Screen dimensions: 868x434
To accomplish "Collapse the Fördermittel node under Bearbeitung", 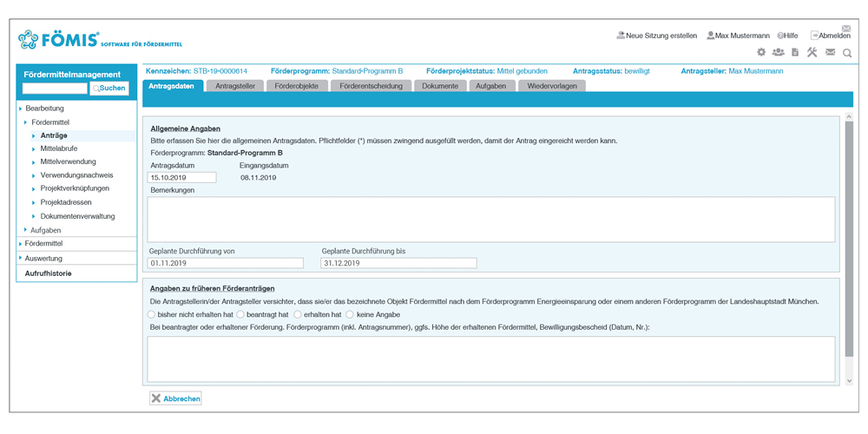I will (26, 122).
